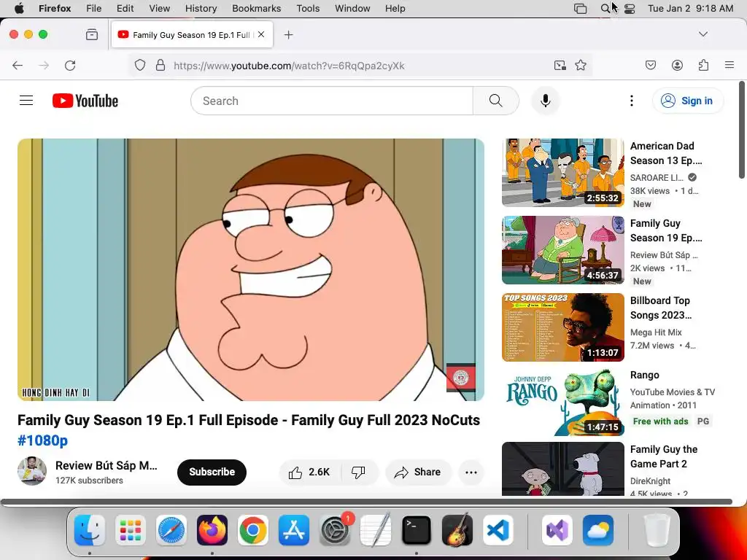Click the Firefox address bar URL
Viewport: 747px width, 560px height.
coord(289,65)
